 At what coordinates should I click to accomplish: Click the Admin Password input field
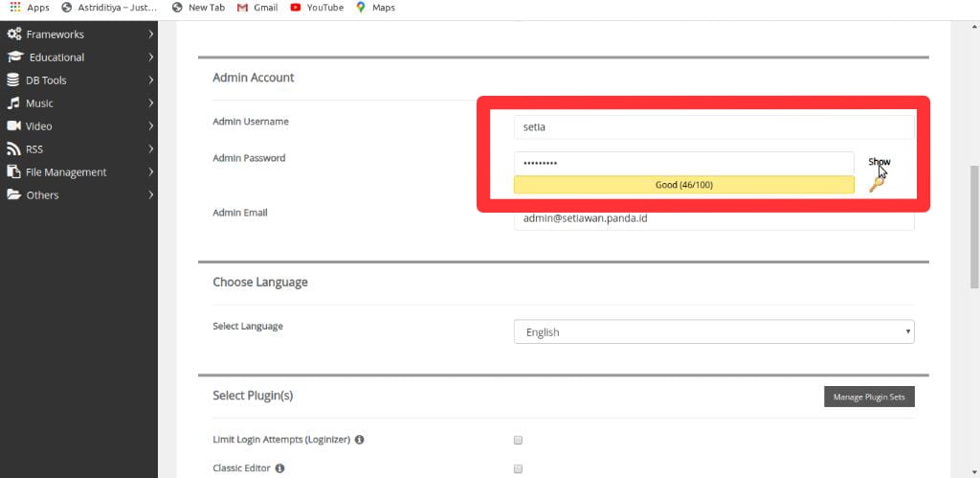[683, 163]
